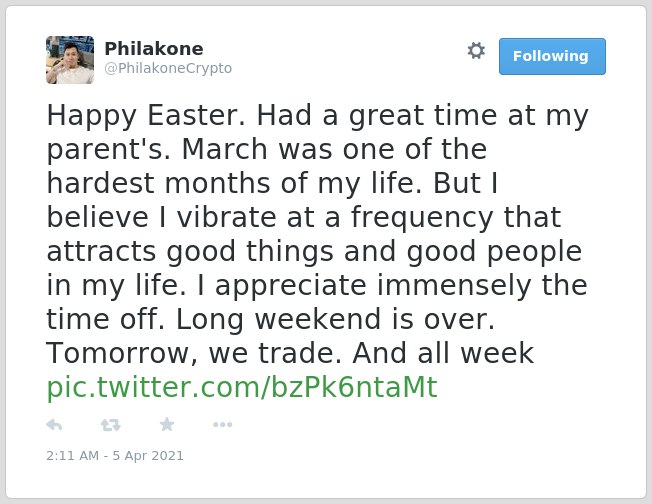Click the 'Tomorrow, we trade' sentence
Viewport: 652px width, 504px height.
coord(196,353)
